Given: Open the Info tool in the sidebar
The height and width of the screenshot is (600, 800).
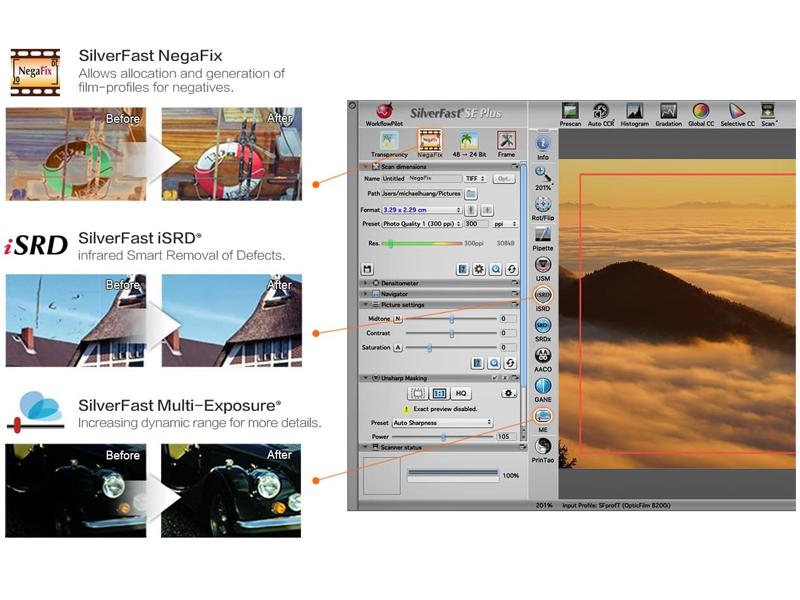Looking at the screenshot, I should tap(543, 143).
